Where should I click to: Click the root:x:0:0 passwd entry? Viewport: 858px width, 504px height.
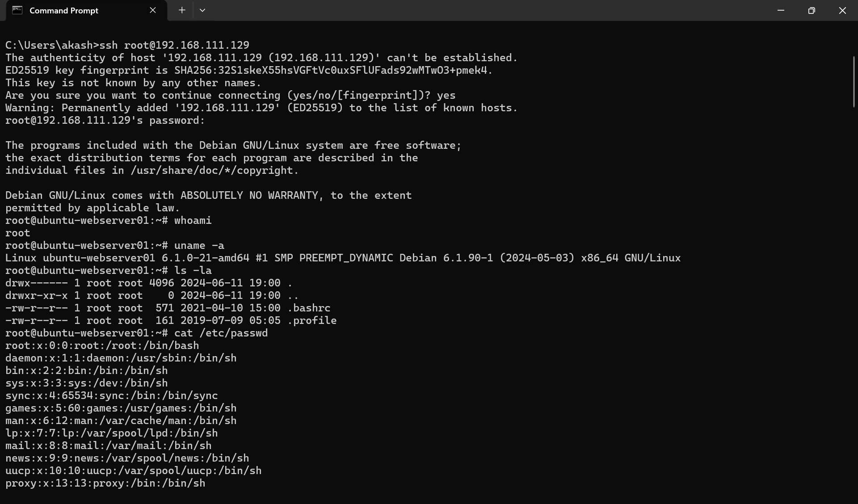click(x=102, y=345)
